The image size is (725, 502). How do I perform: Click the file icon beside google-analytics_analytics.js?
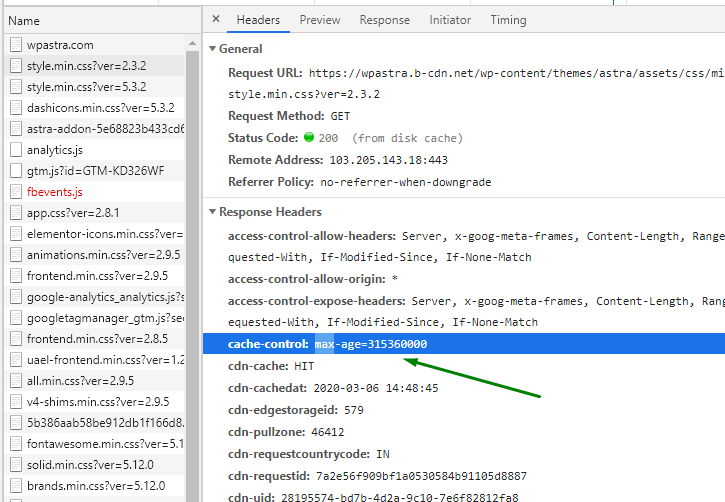click(16, 297)
